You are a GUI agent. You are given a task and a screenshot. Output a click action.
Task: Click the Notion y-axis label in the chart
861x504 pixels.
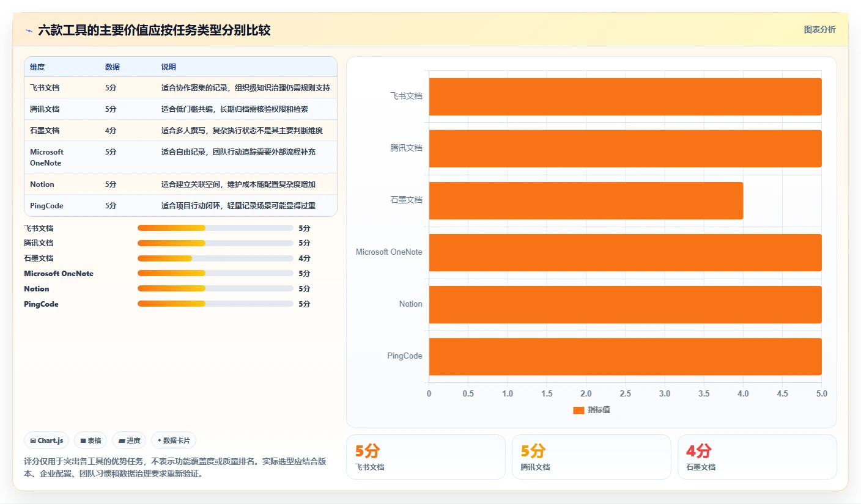click(x=411, y=304)
